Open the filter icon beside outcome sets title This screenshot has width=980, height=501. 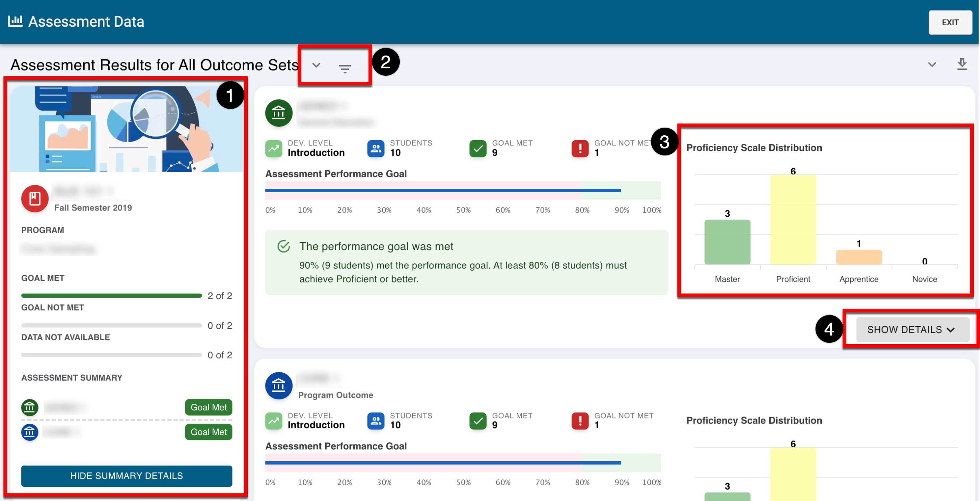[345, 68]
